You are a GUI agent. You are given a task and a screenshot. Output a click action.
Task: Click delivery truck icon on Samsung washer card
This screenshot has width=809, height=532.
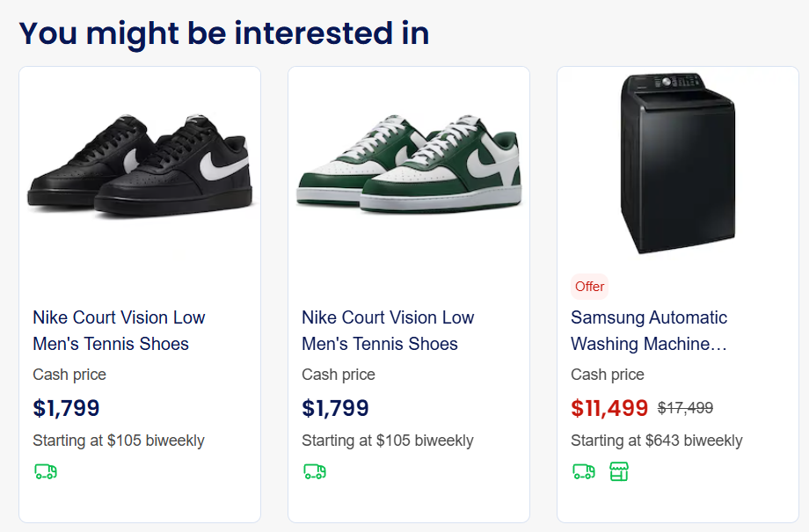click(584, 472)
